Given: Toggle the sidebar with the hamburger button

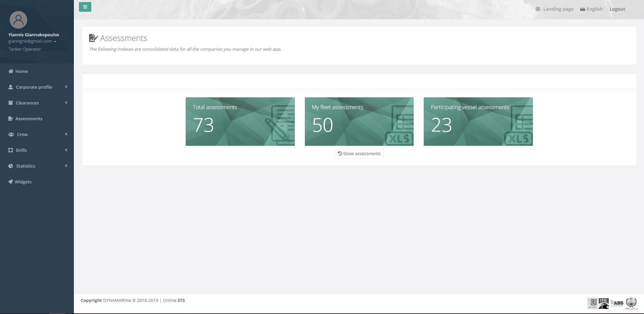Looking at the screenshot, I should click(x=85, y=7).
